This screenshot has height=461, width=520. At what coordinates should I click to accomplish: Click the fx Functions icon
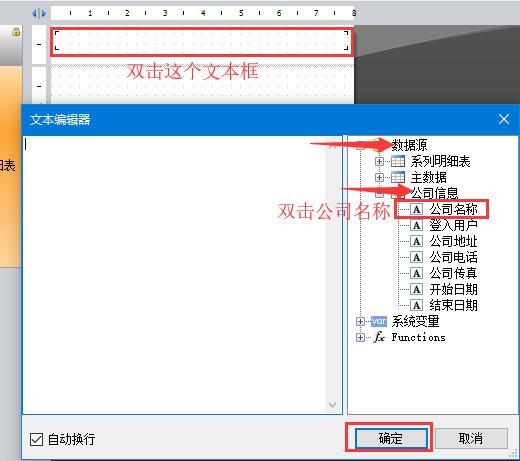(x=379, y=337)
